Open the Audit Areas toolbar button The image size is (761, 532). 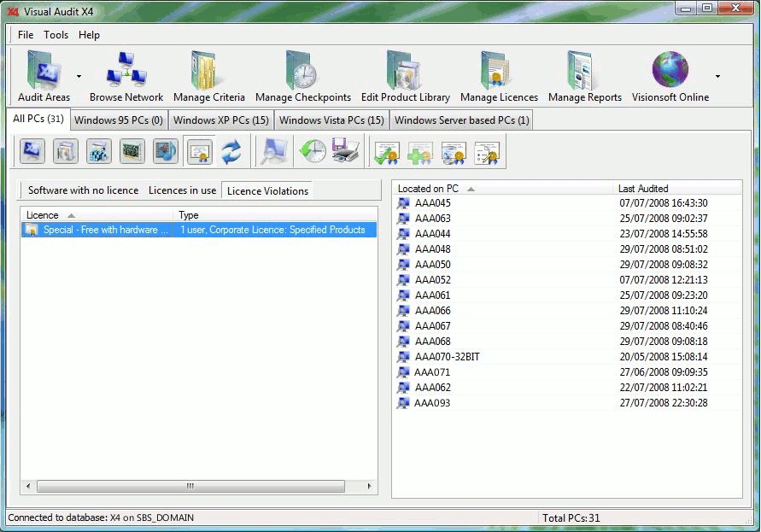[x=44, y=77]
